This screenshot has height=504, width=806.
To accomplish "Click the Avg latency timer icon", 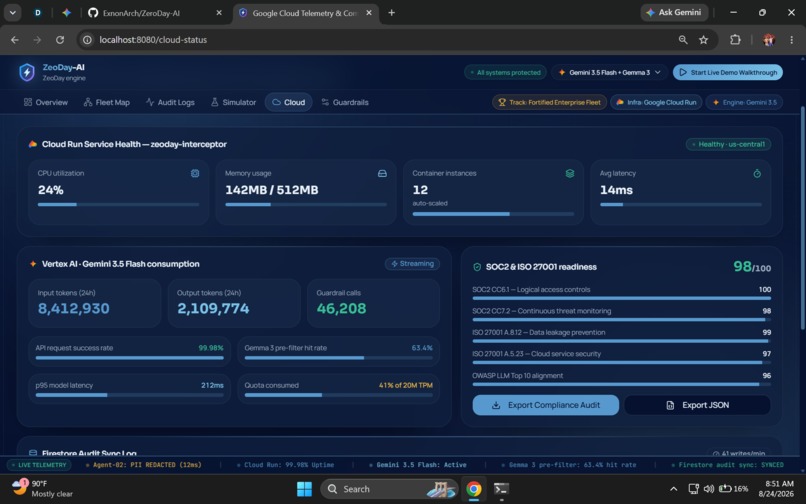I will pos(757,174).
